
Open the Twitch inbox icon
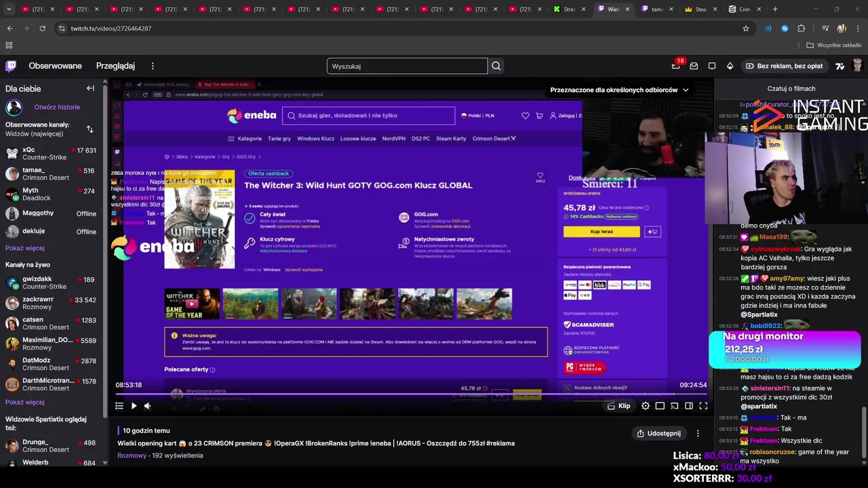point(694,66)
